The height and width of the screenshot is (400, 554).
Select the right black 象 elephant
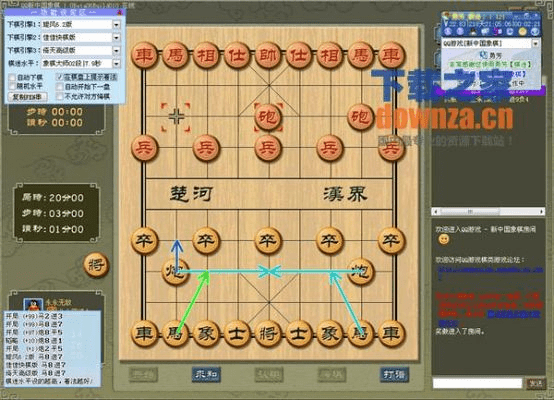330,333
